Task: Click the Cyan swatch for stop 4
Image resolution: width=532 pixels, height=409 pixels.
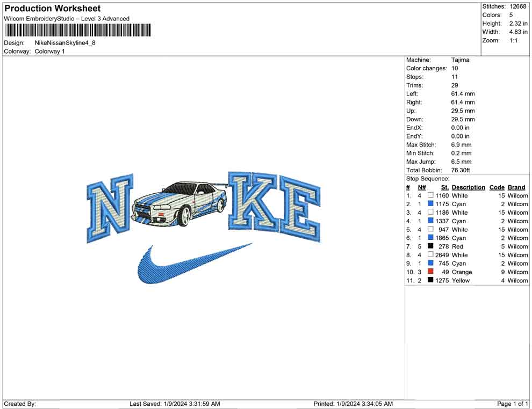Action: [430, 221]
